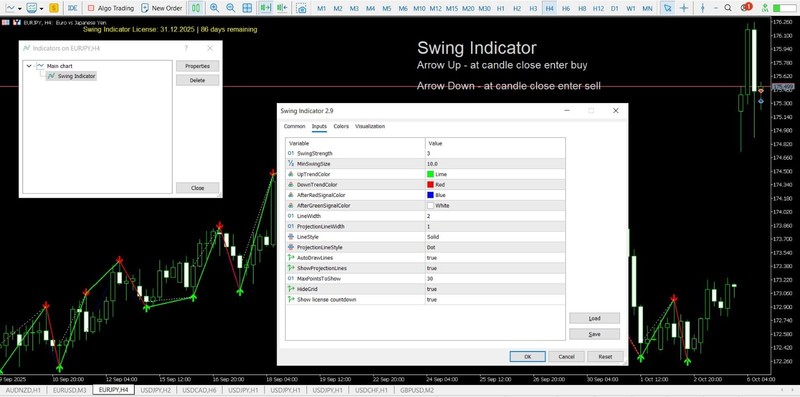Click the yellow dollar trading icon
This screenshot has width=800, height=397.
pyautogui.click(x=54, y=8)
